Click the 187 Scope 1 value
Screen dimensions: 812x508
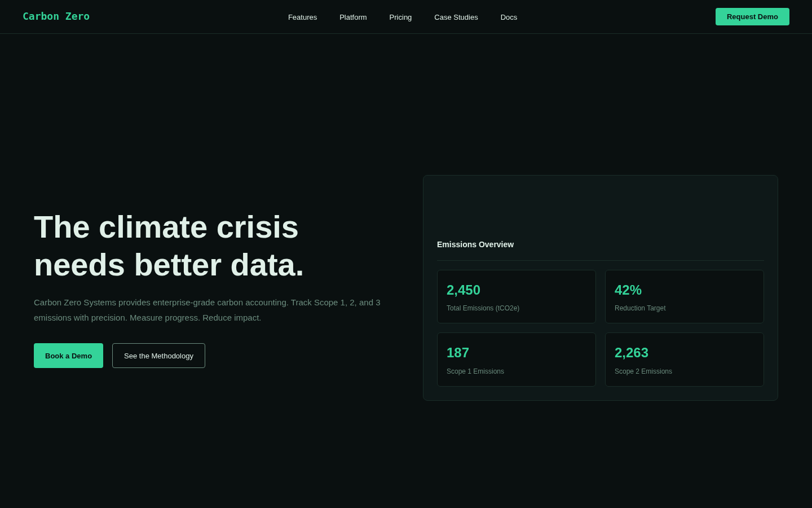tap(457, 353)
